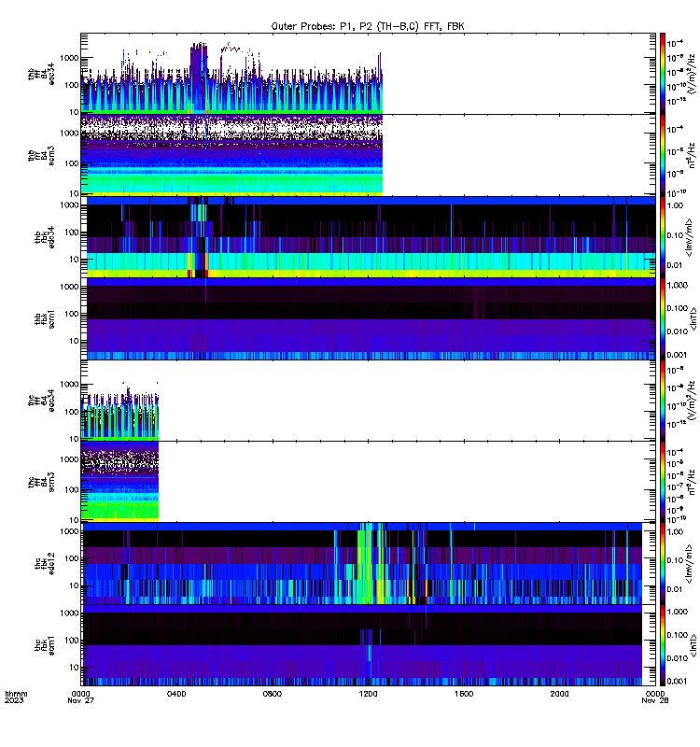This screenshot has width=700, height=747.
Task: Click the thc fff 64 eac34 spectrogram data
Action: click(x=119, y=411)
